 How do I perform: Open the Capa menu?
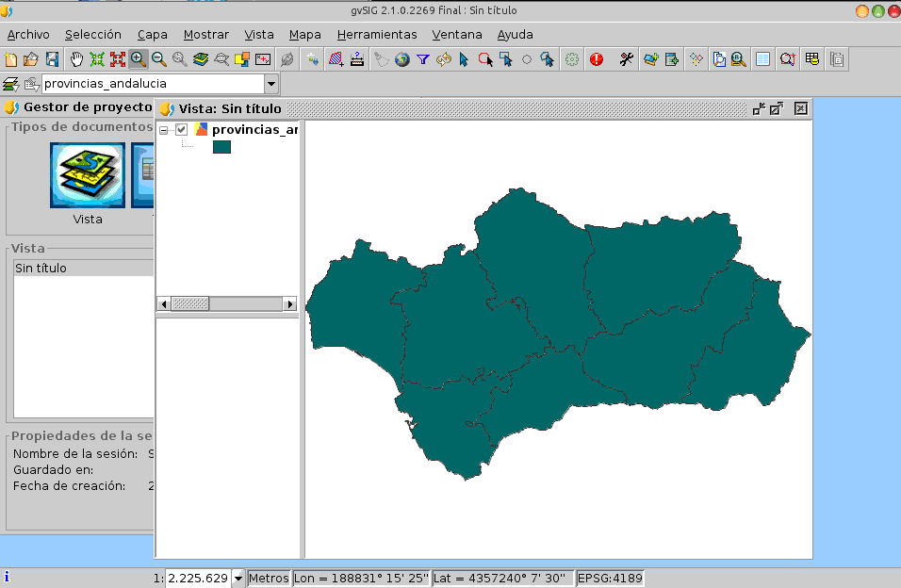(x=152, y=34)
